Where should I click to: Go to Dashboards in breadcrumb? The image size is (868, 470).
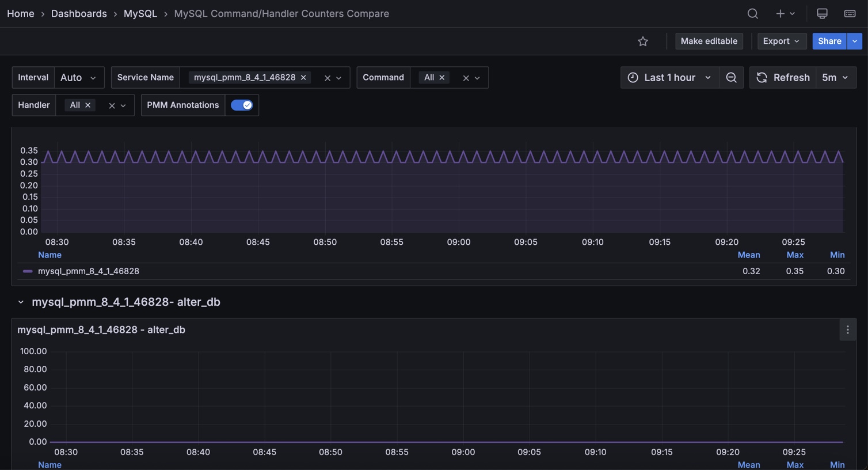coord(79,13)
